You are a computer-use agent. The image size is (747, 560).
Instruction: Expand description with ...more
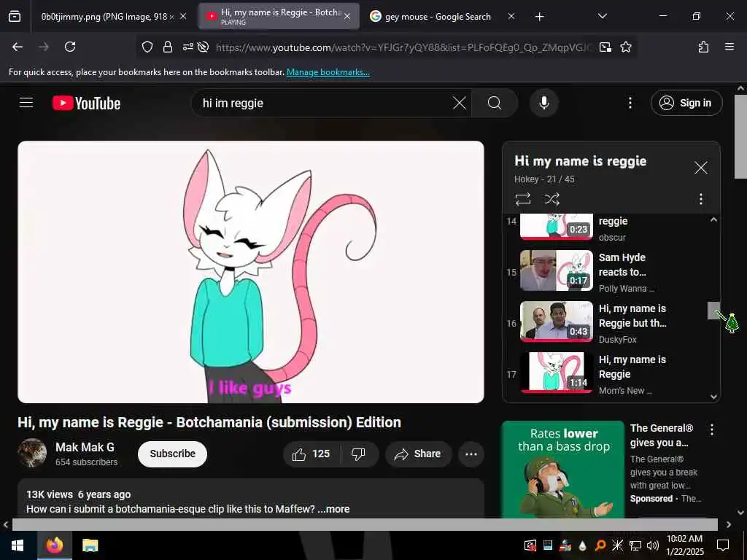point(333,509)
